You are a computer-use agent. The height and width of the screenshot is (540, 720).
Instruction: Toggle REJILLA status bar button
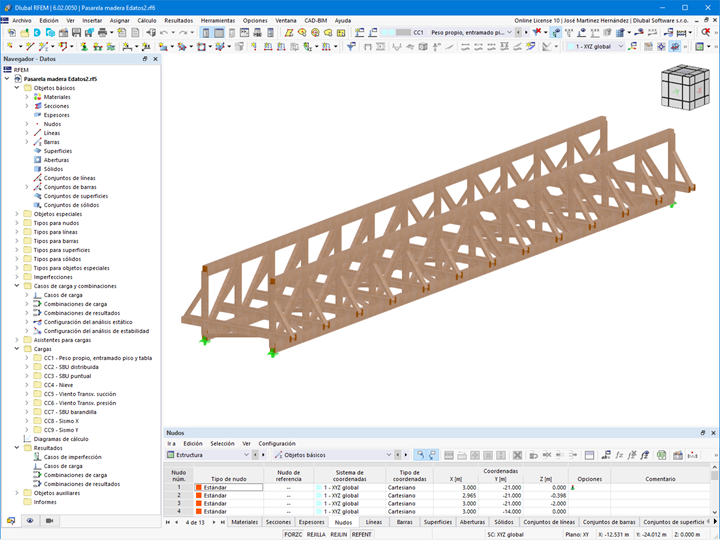click(316, 534)
